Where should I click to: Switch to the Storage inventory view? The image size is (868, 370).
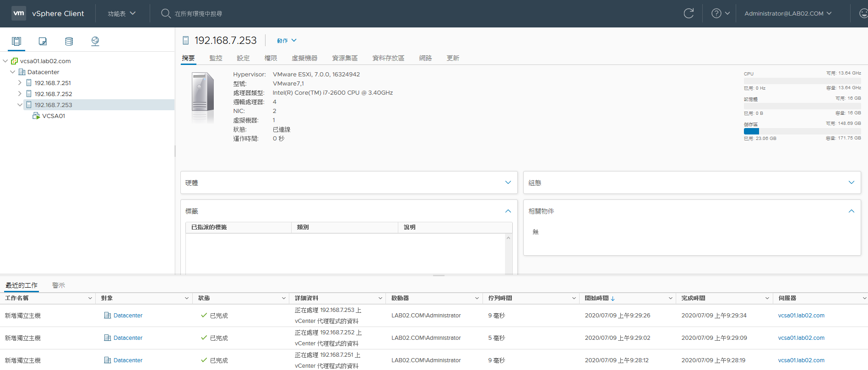(69, 41)
